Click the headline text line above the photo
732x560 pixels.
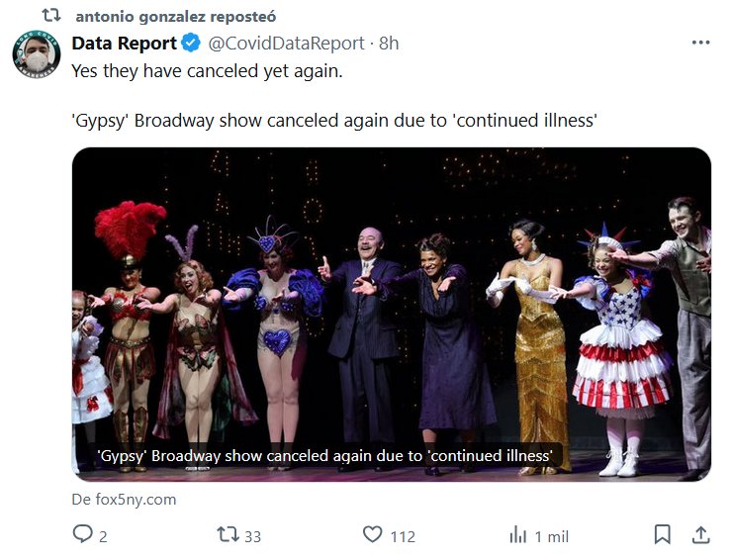click(x=334, y=121)
